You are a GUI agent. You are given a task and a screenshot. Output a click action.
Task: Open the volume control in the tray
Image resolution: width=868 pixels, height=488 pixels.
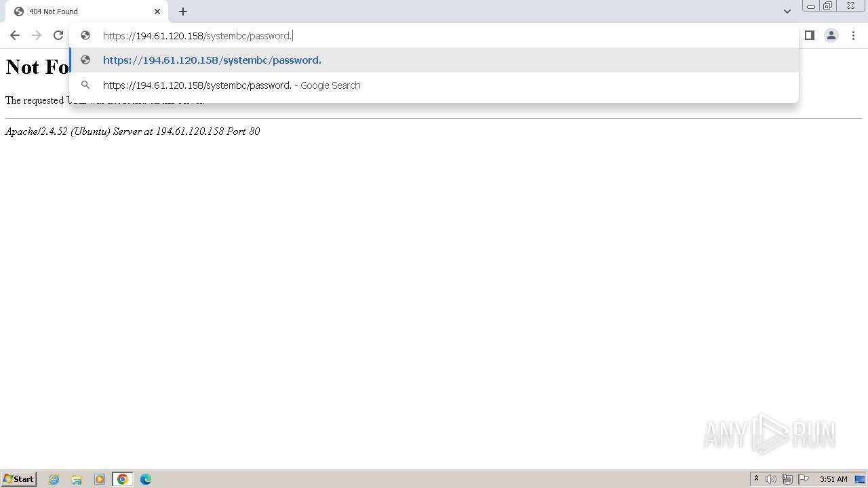point(771,479)
